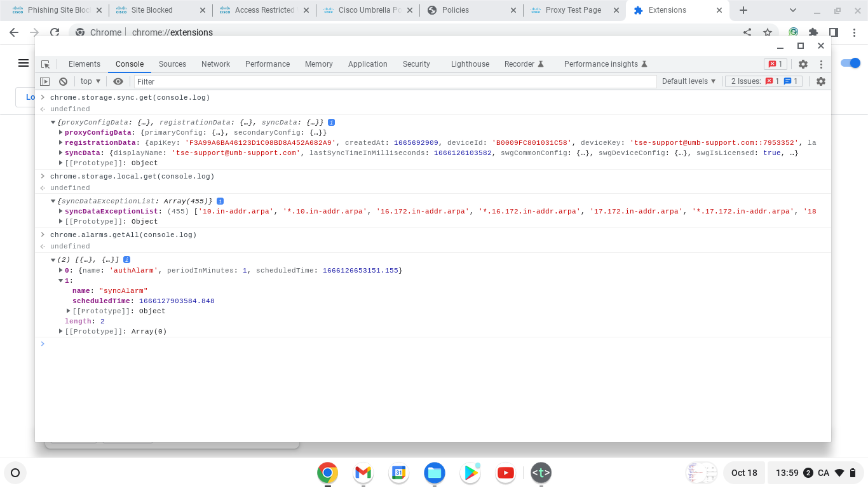This screenshot has height=488, width=868.
Task: Open the side panel icon in Chrome toolbar
Action: (x=834, y=32)
